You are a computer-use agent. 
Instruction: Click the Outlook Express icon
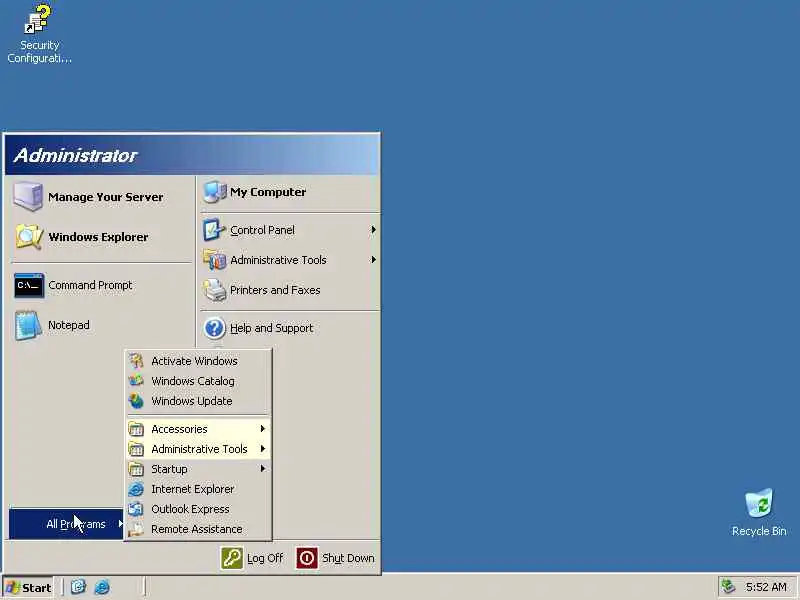coord(136,509)
